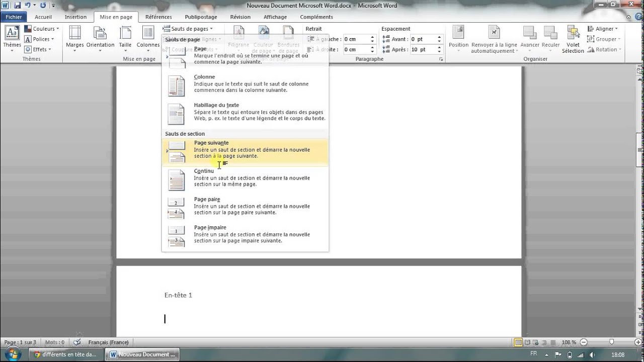Expand the Couleurs theme colors dropdown

tap(42, 29)
